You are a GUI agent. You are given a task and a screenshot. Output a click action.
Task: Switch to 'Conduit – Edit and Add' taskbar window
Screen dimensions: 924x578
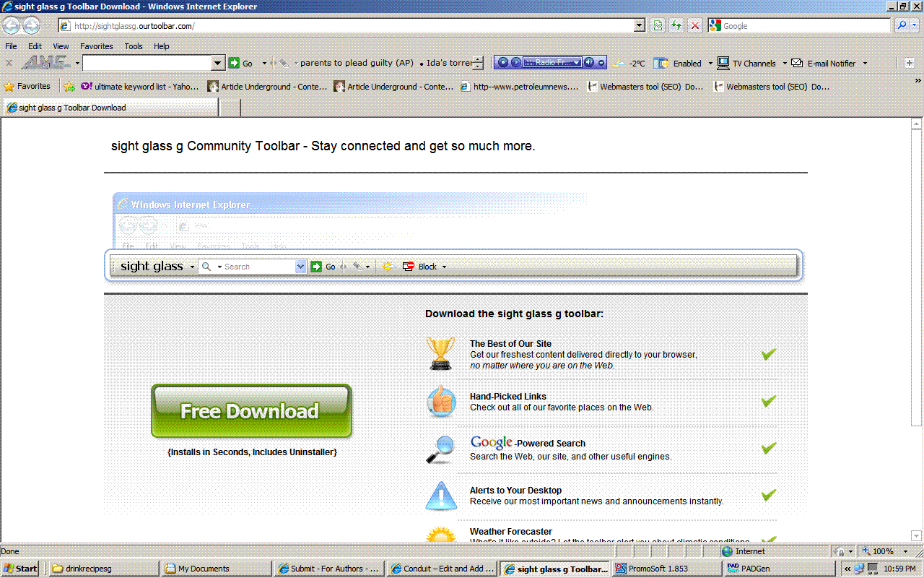(x=440, y=569)
